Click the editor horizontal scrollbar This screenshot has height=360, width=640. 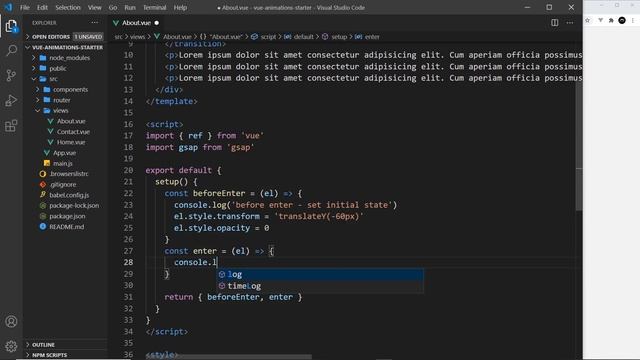[229, 357]
